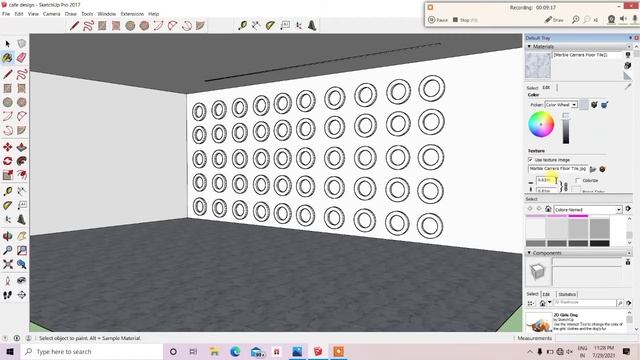Collapse the Materials panel
Screen dimensions: 640x360
[529, 47]
